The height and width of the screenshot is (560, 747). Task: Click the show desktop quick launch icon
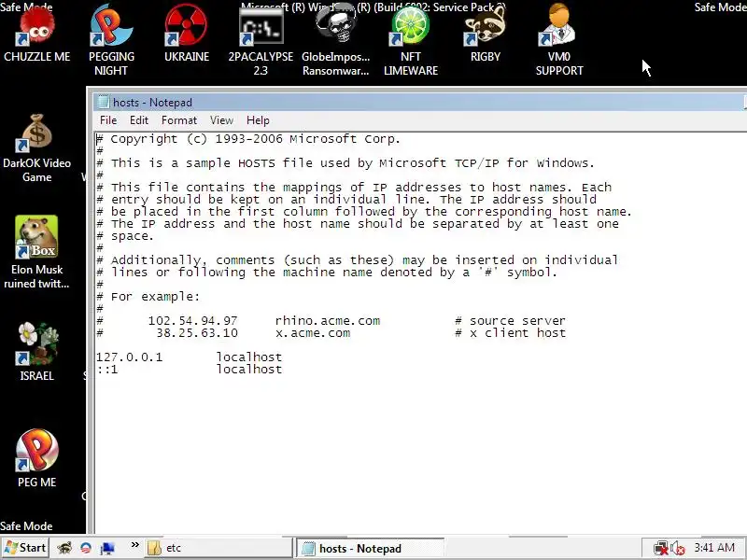[x=107, y=548]
